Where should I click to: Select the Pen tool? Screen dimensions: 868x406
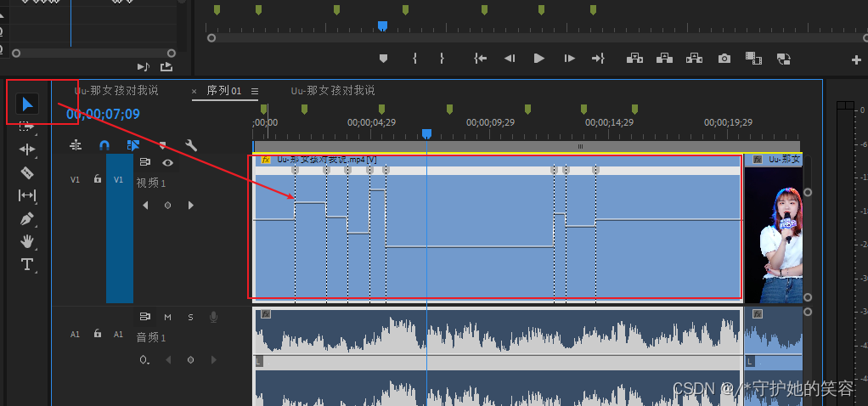point(27,219)
